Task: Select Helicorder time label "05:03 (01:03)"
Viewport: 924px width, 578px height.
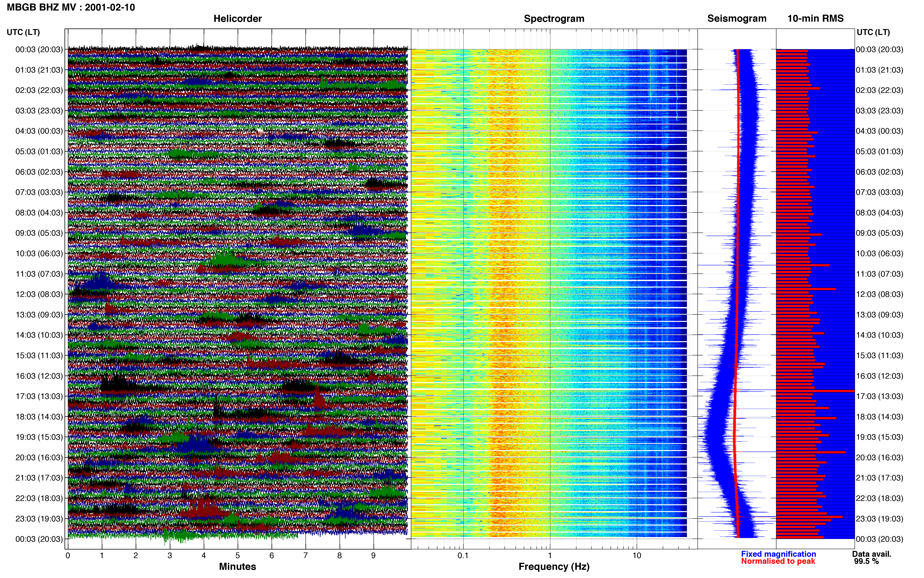Action: pyautogui.click(x=39, y=151)
